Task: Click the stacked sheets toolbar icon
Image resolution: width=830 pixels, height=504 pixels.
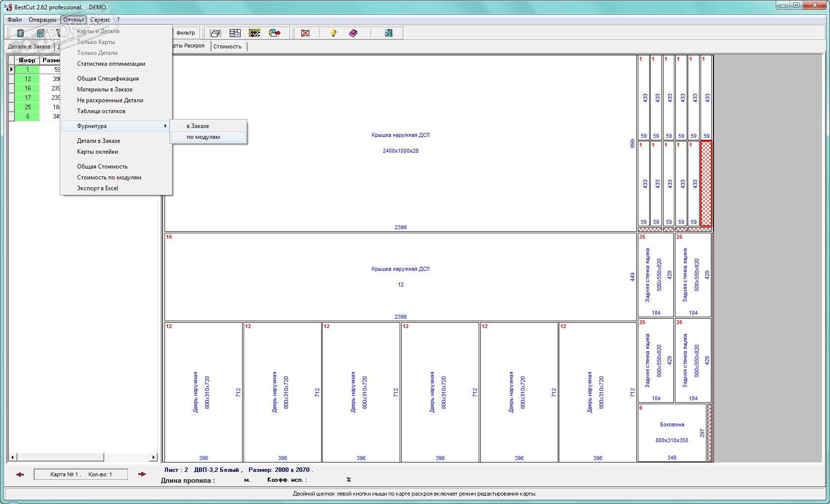Action: pyautogui.click(x=215, y=33)
